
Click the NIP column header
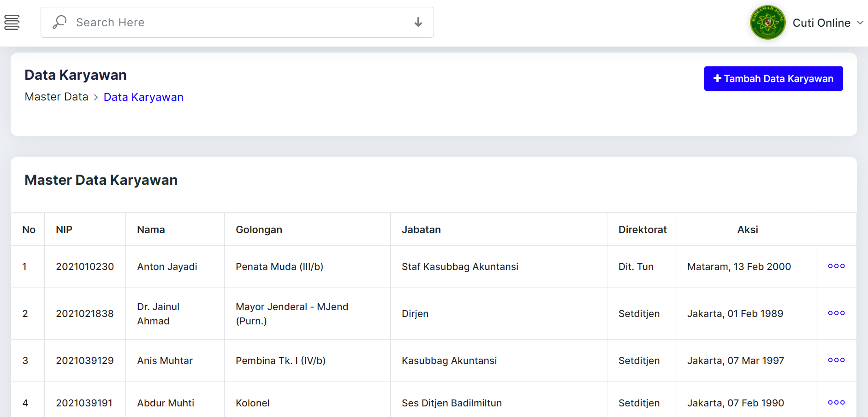pos(64,229)
